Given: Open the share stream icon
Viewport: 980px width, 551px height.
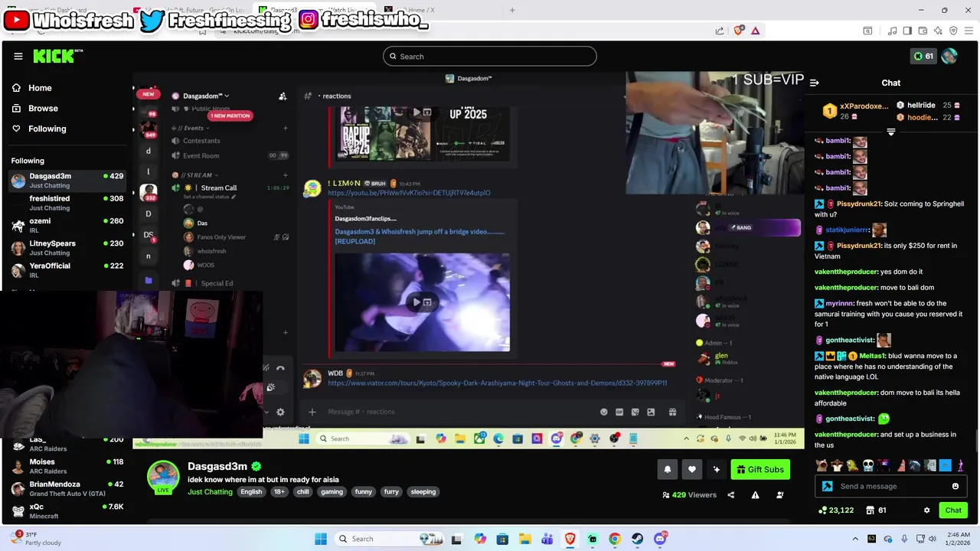Looking at the screenshot, I should tap(730, 495).
